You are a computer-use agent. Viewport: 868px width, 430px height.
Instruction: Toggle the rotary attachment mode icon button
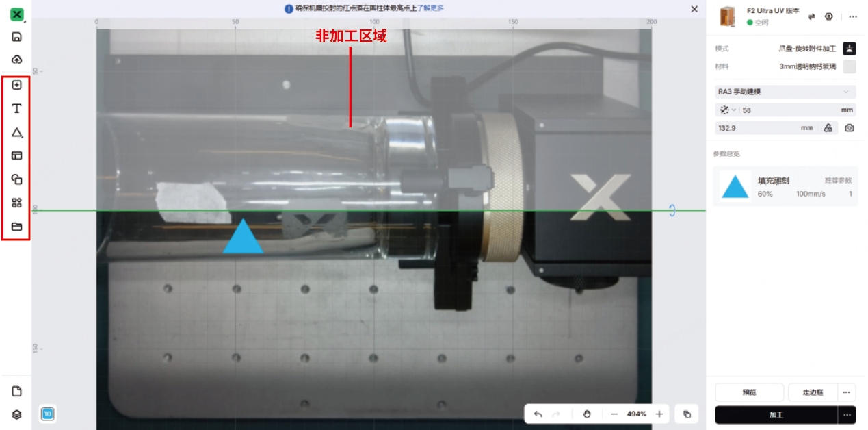coord(849,49)
